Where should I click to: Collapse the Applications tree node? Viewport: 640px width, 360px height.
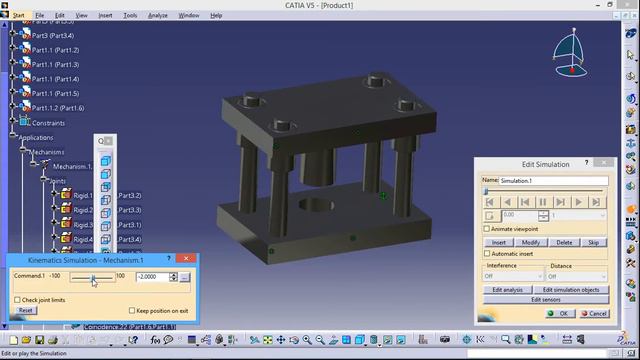point(13,135)
